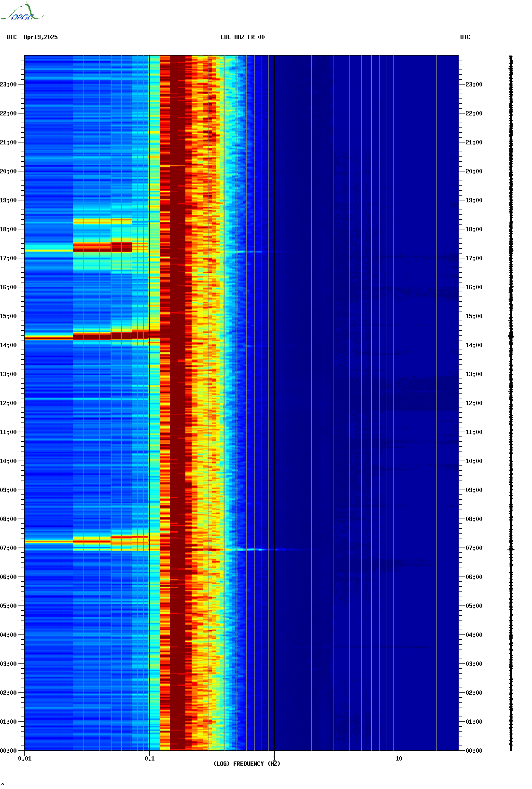Select the date text Apr19,2025
This screenshot has width=532, height=789.
click(41, 37)
